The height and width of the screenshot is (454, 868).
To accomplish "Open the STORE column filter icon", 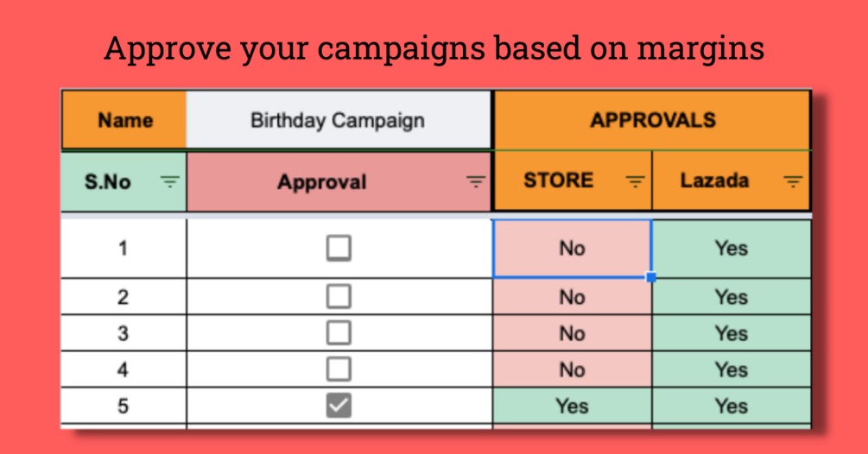I will [x=635, y=181].
